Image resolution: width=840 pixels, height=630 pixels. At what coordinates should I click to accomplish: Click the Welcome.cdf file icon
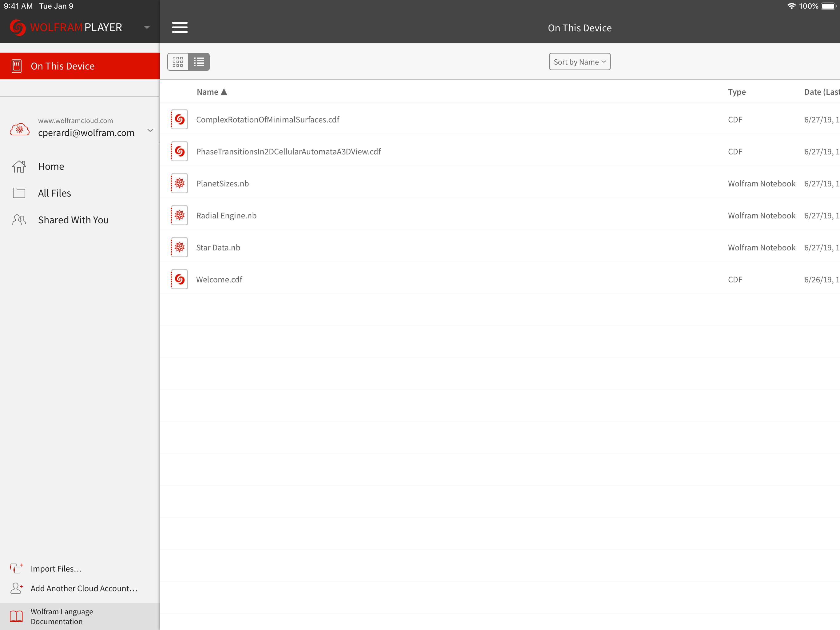tap(179, 279)
